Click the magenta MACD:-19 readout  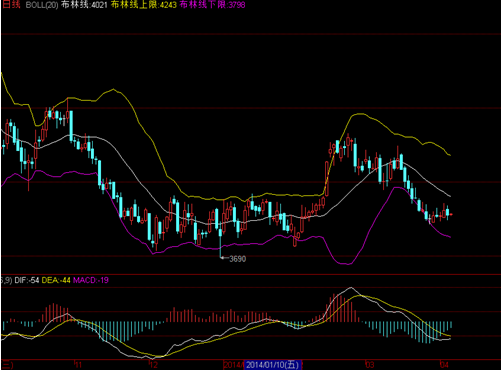(91, 280)
